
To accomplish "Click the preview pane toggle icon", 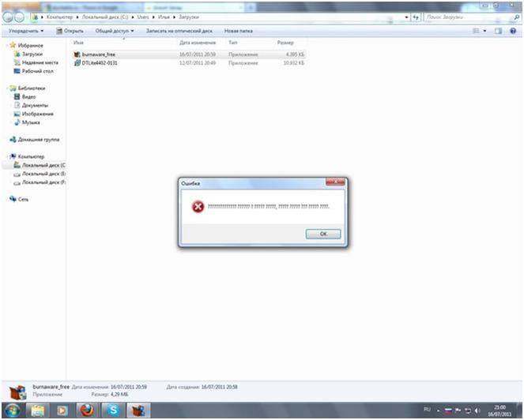I will pyautogui.click(x=499, y=31).
